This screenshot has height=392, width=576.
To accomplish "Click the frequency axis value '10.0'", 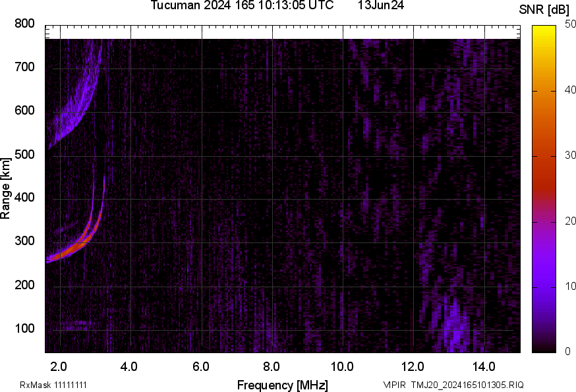I will click(342, 367).
